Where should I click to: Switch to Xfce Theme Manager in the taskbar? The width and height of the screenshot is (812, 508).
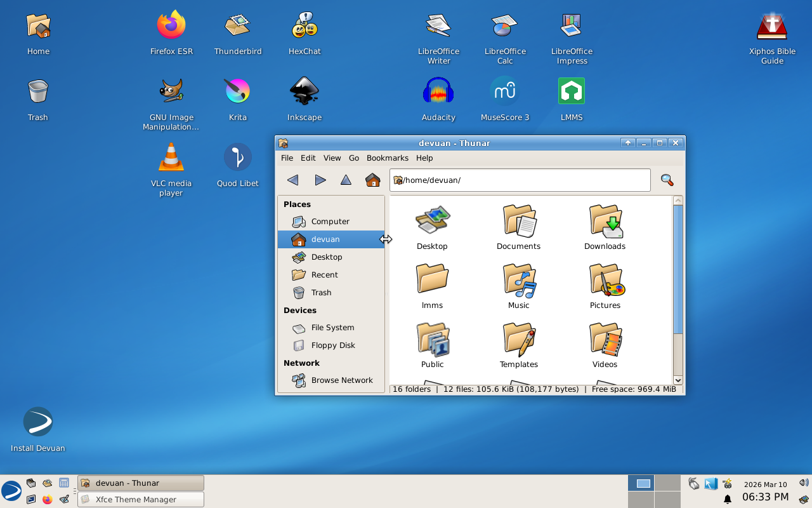[141, 500]
